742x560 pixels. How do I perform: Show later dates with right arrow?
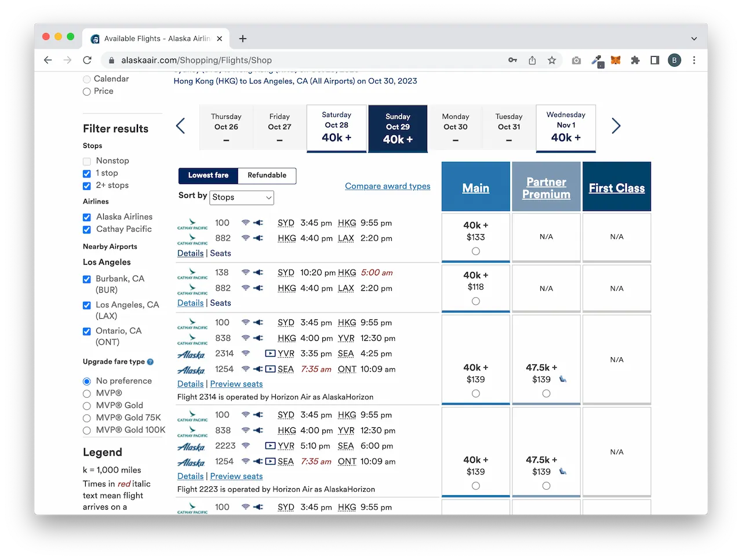[x=616, y=126]
